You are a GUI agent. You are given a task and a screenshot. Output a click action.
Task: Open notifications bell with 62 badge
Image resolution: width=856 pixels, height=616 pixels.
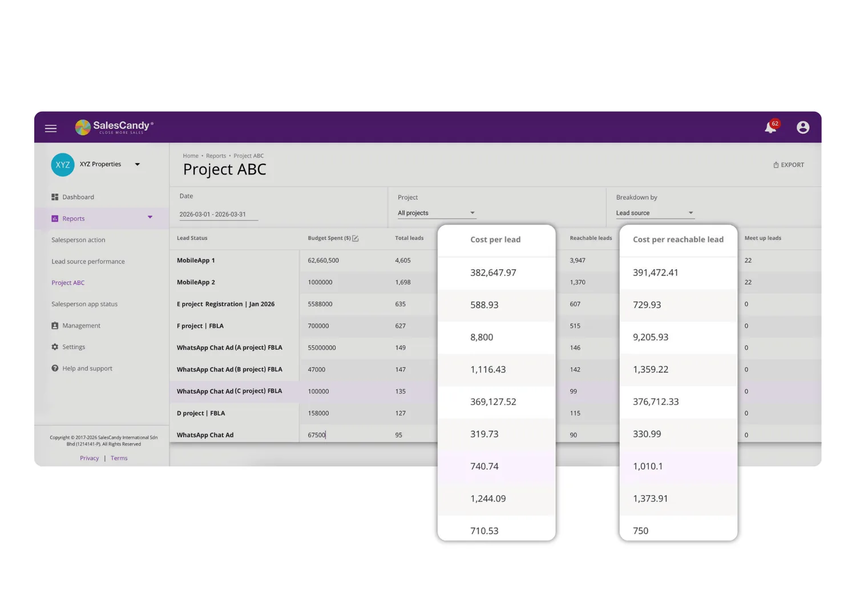pos(771,127)
